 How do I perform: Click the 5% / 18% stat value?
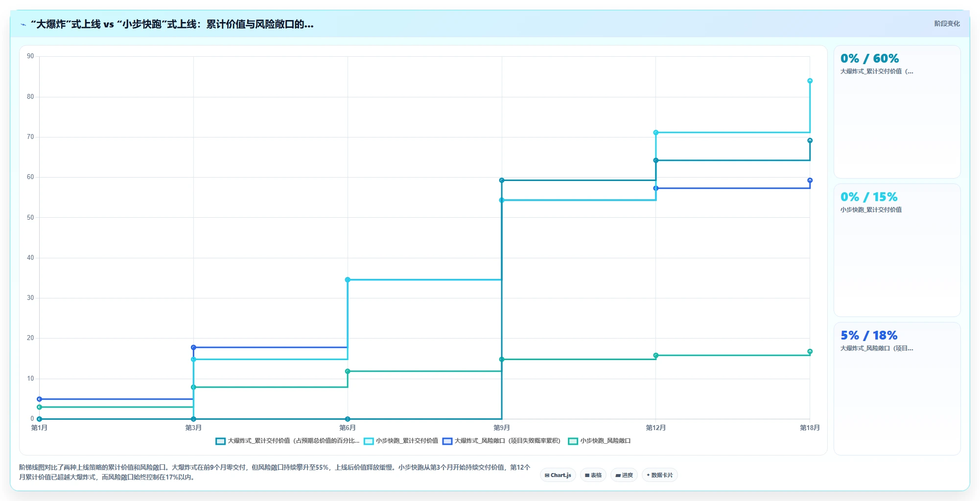(x=869, y=336)
